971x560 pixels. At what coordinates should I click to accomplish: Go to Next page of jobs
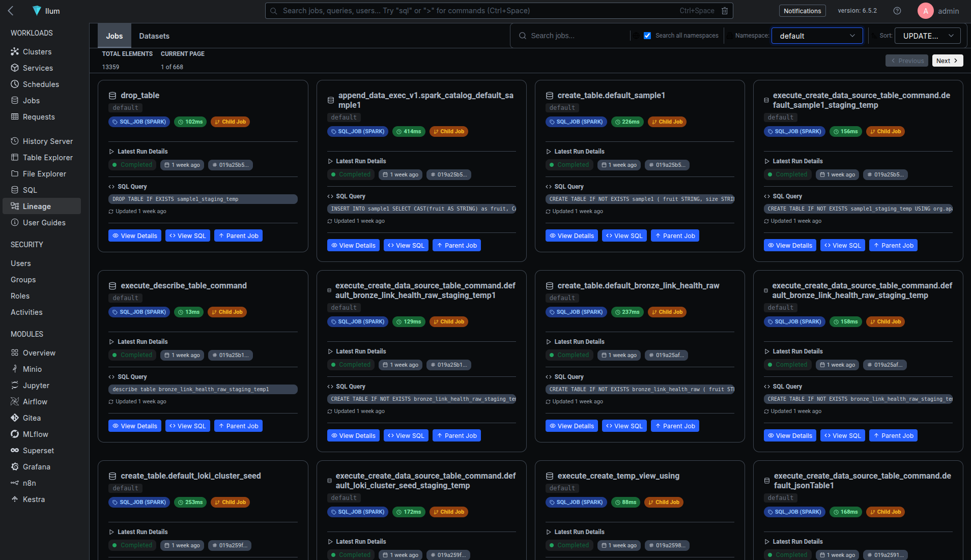point(947,61)
